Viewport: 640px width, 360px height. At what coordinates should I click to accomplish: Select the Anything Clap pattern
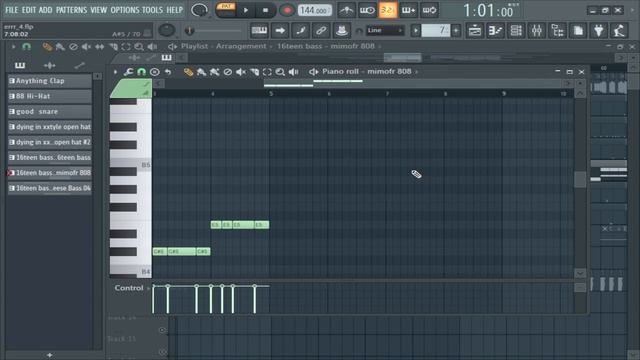(49, 81)
